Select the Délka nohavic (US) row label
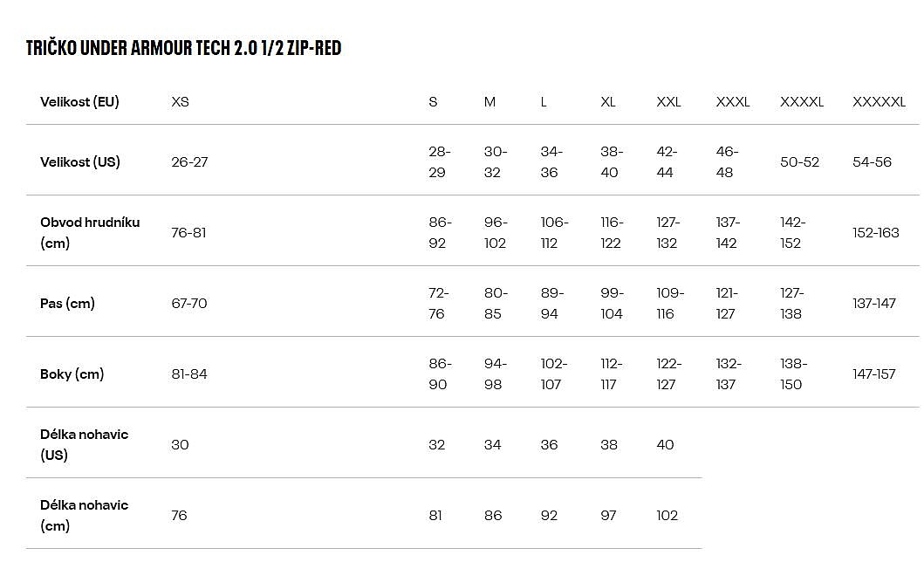924x562 pixels. tap(84, 444)
